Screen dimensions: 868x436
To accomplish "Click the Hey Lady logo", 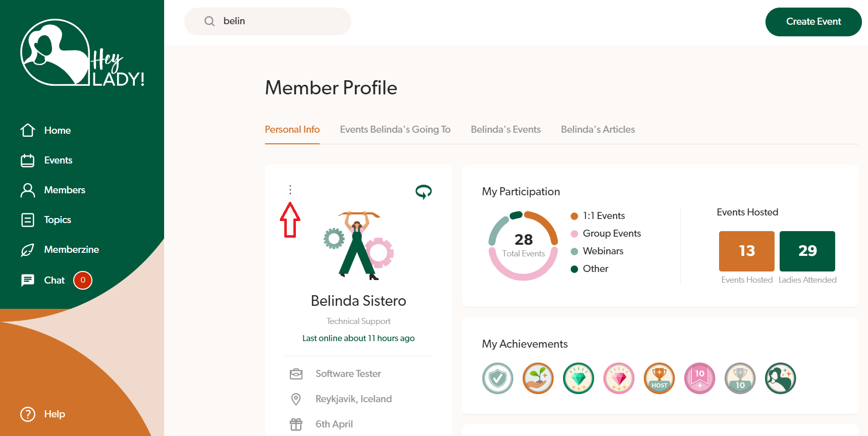I will (x=82, y=53).
